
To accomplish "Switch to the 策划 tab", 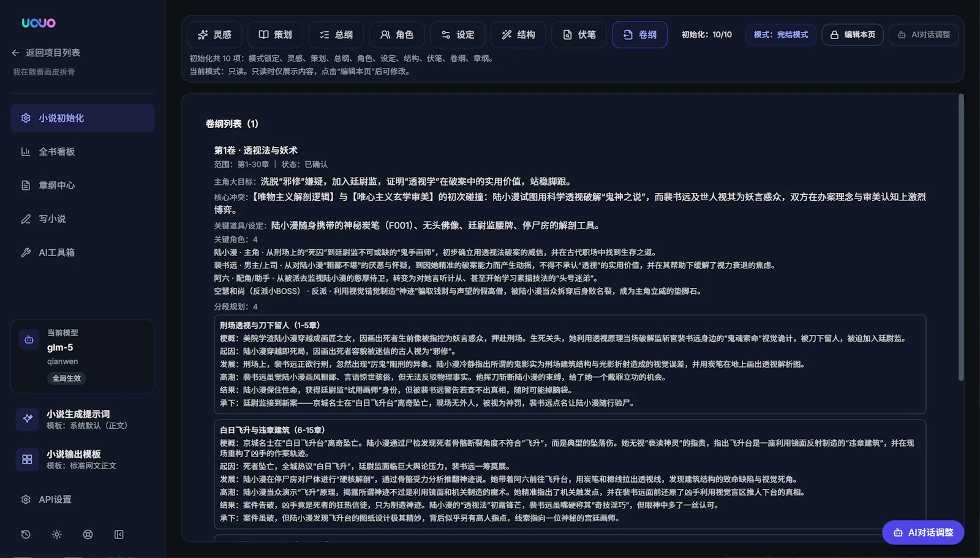I will (x=275, y=35).
